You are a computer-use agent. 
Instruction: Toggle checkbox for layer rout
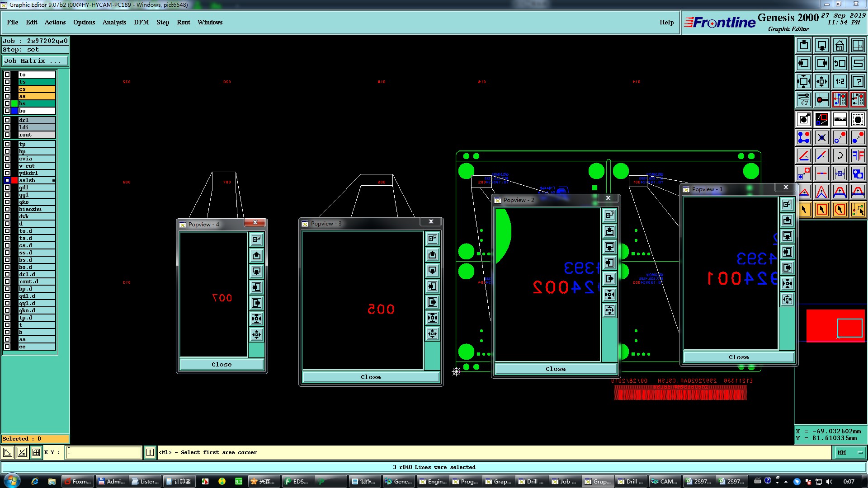pyautogui.click(x=7, y=135)
